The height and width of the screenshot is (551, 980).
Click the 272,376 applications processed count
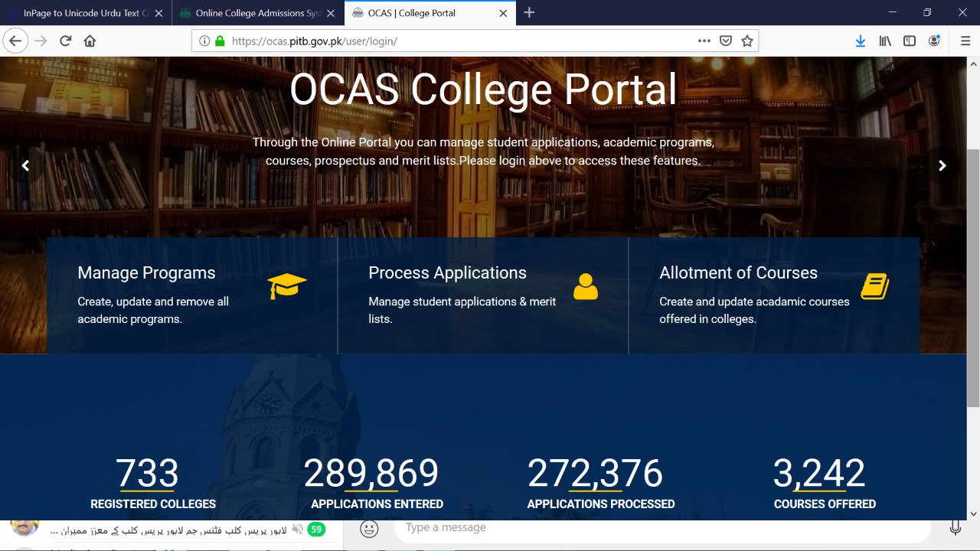click(x=595, y=473)
